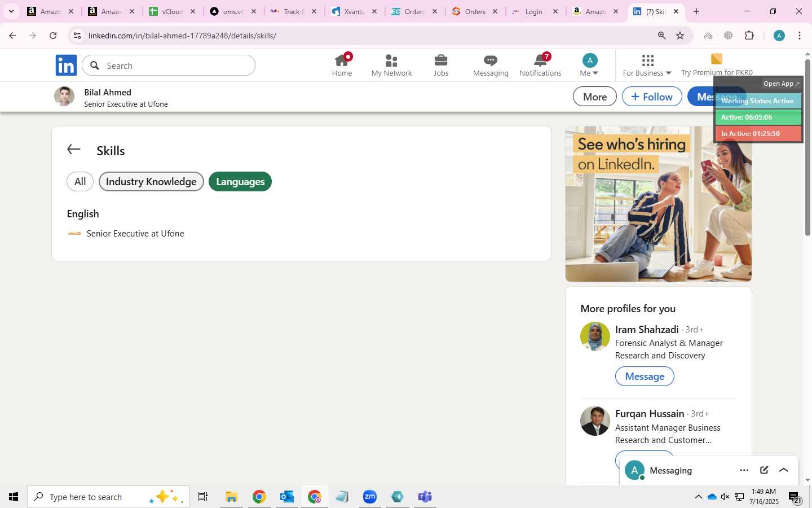Open Zoom from taskbar

click(x=369, y=497)
